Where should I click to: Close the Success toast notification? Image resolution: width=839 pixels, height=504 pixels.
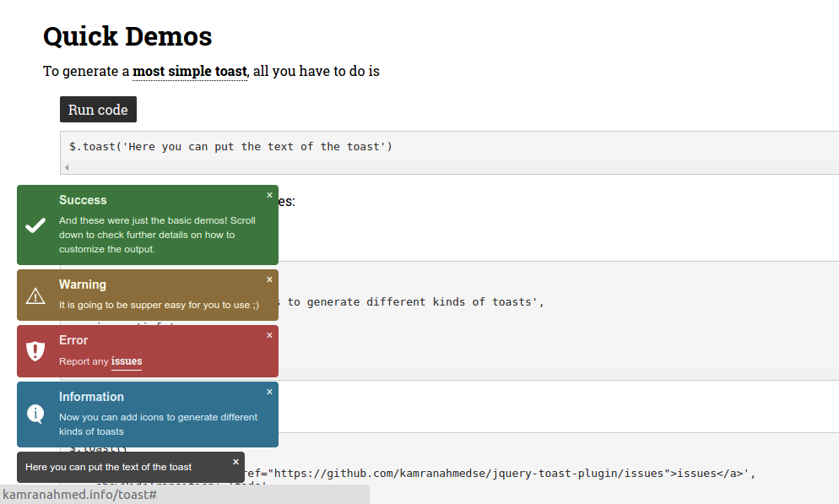click(x=269, y=195)
